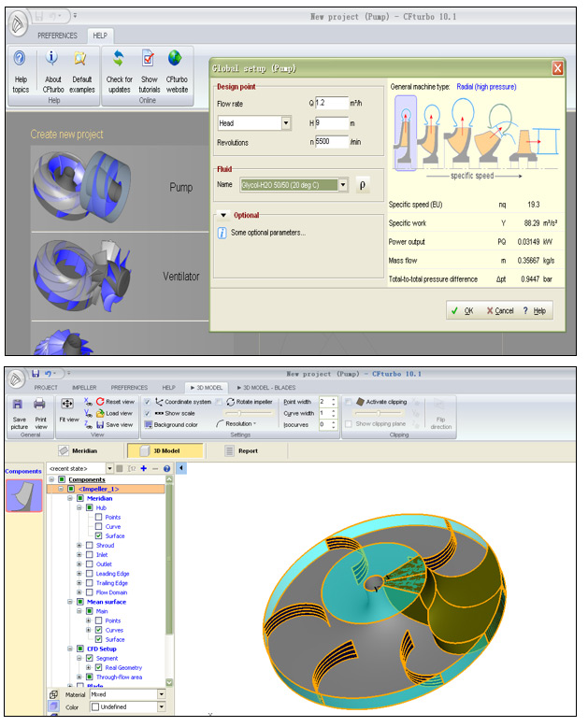Open Resolution dropdown
Screen dimensions: 588x727
coord(236,424)
